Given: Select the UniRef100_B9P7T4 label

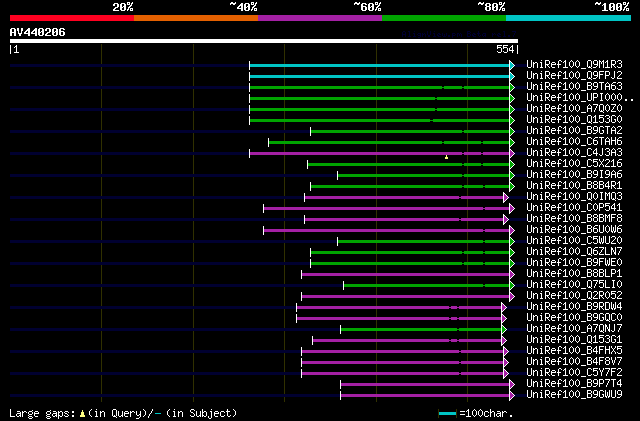Looking at the screenshot, I should point(574,384).
